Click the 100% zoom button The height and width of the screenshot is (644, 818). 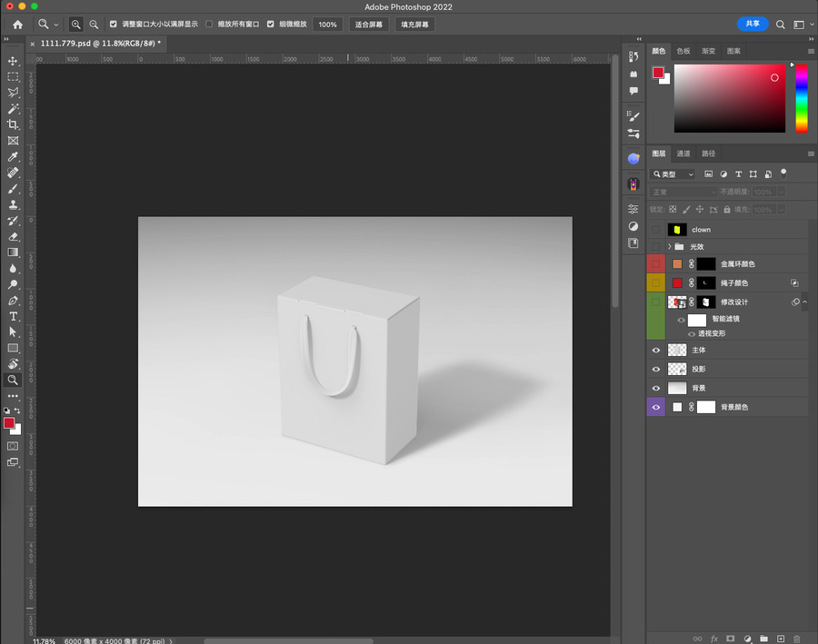coord(327,25)
